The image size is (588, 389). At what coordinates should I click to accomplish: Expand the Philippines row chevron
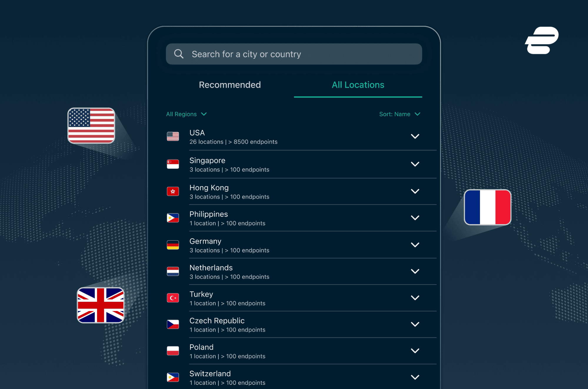coord(415,218)
